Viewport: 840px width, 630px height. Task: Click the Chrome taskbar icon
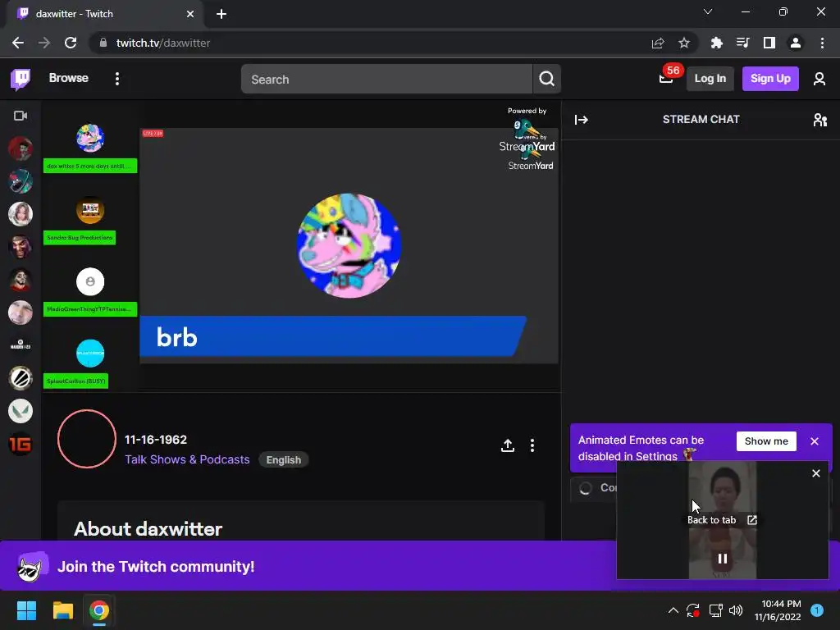pyautogui.click(x=99, y=610)
